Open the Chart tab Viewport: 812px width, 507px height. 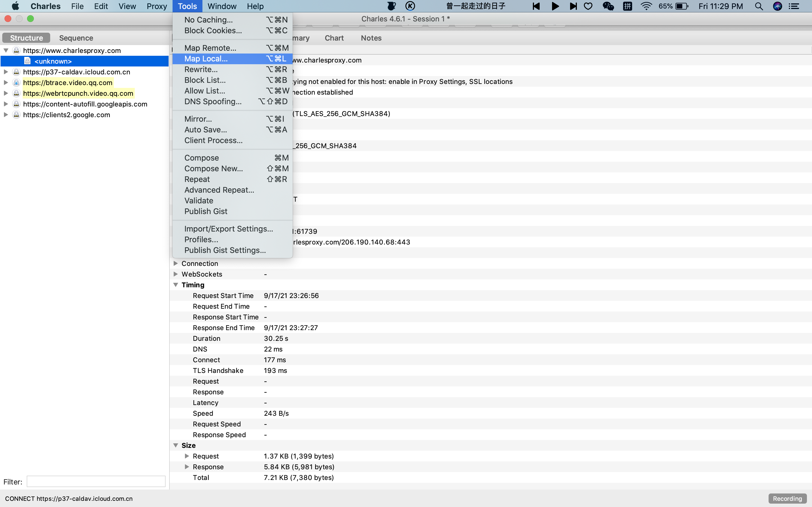[x=334, y=38]
